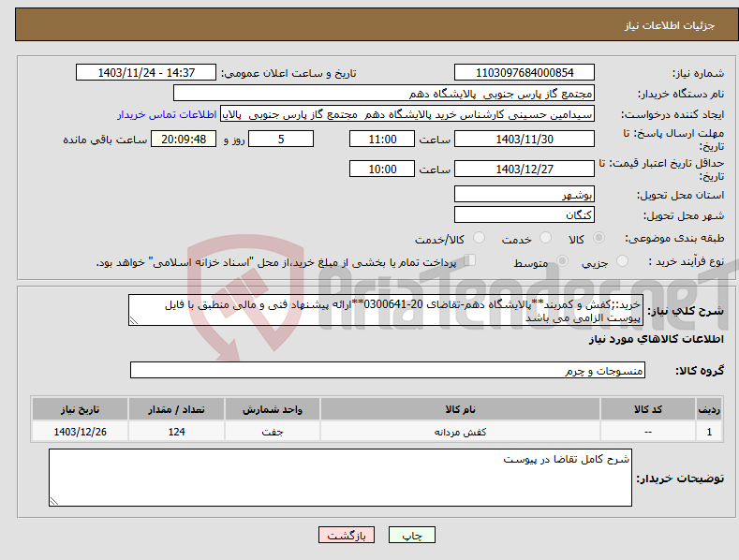The height and width of the screenshot is (560, 739).
Task: Toggle the Islamic treasury payment checkbox
Action: [x=470, y=259]
